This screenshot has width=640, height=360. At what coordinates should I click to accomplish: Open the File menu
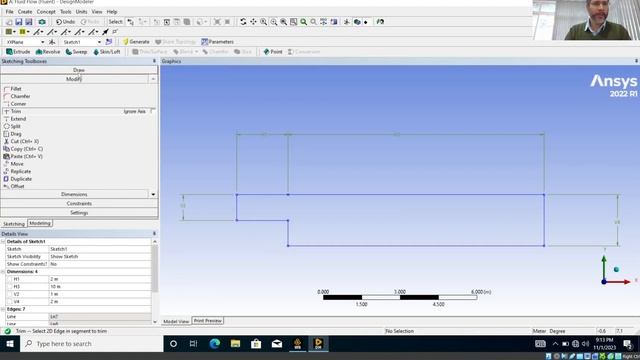click(x=9, y=12)
